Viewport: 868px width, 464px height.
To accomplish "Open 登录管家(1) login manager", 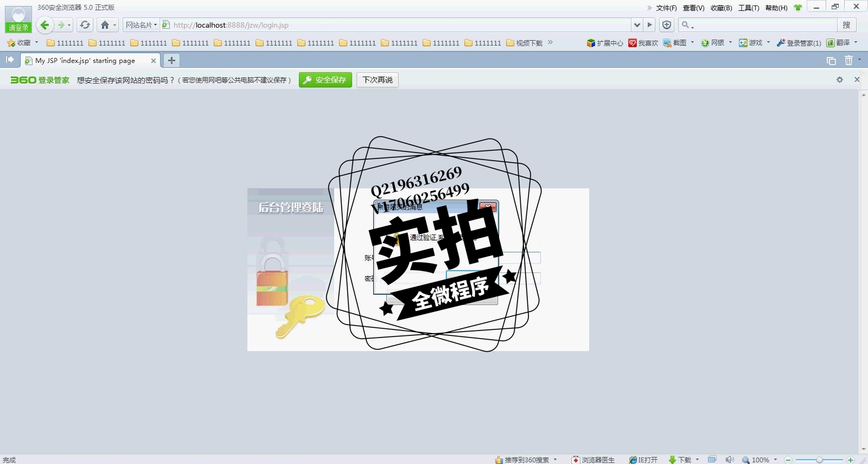I will (799, 43).
